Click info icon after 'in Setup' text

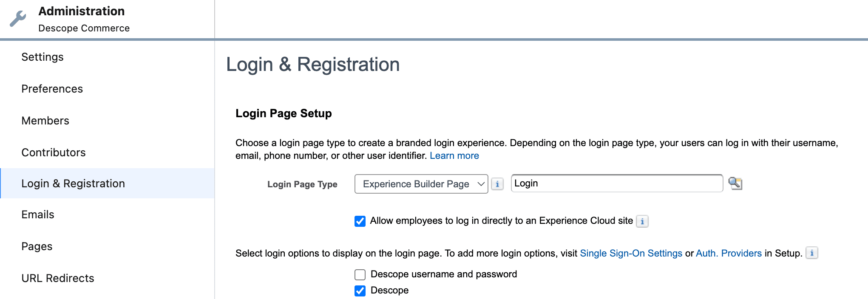point(811,253)
